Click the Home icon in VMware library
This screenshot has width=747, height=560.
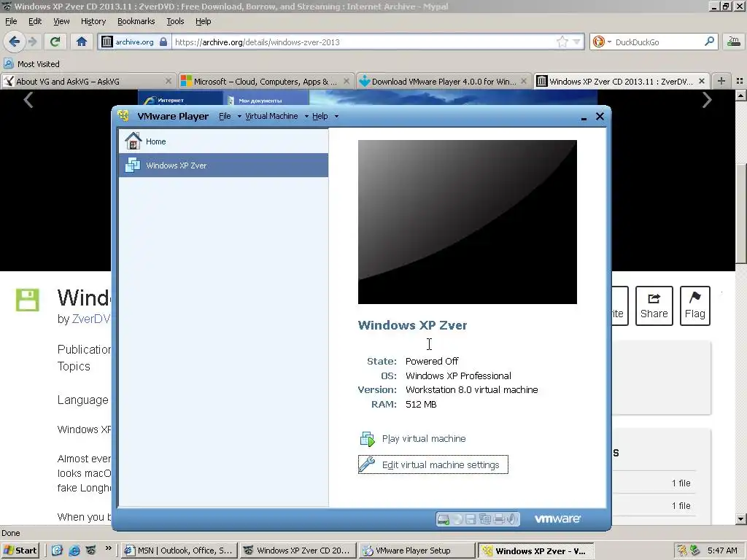pos(133,141)
